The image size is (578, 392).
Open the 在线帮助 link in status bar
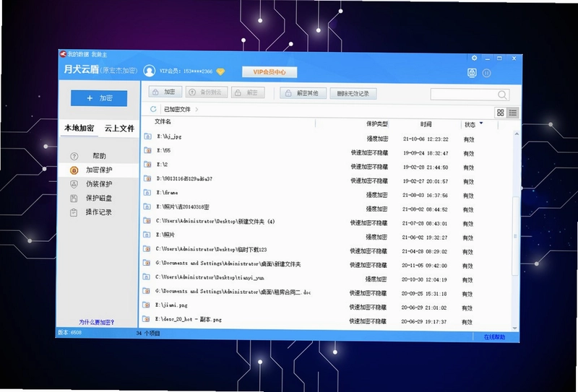click(494, 336)
